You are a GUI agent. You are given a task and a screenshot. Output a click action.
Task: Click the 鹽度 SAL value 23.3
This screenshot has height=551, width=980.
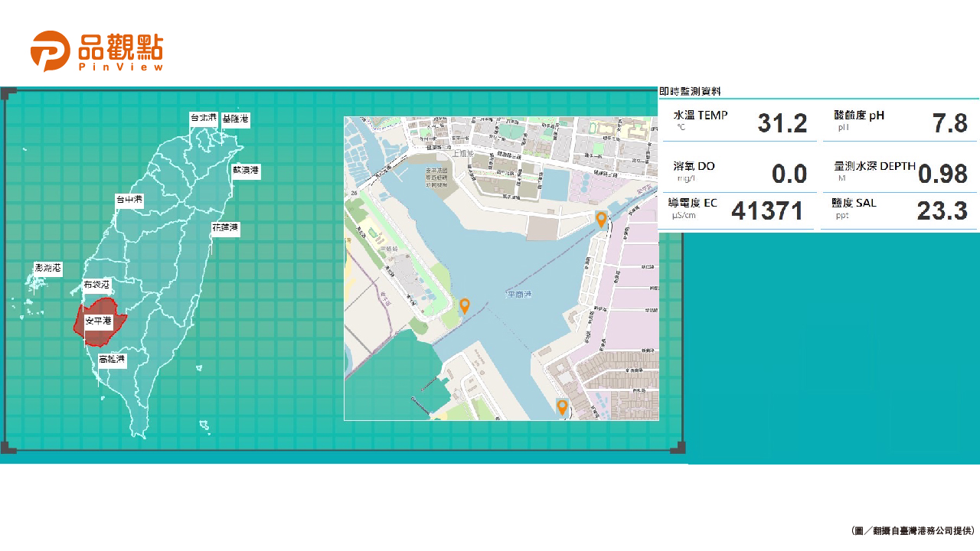(942, 210)
